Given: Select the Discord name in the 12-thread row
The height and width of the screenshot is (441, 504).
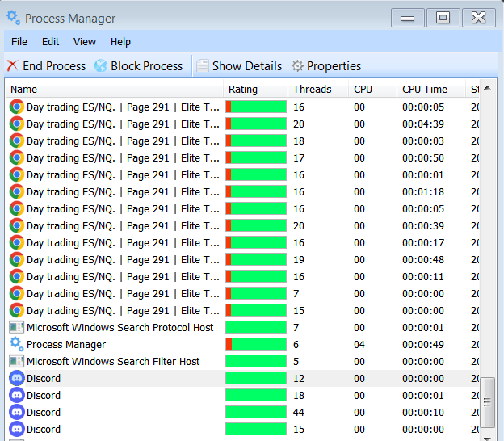Looking at the screenshot, I should tap(44, 378).
